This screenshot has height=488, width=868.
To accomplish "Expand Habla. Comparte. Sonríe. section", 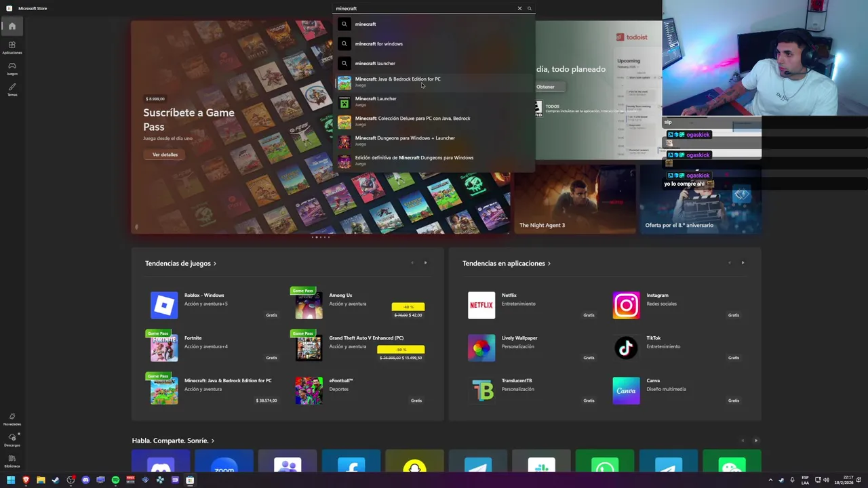I will click(x=173, y=441).
